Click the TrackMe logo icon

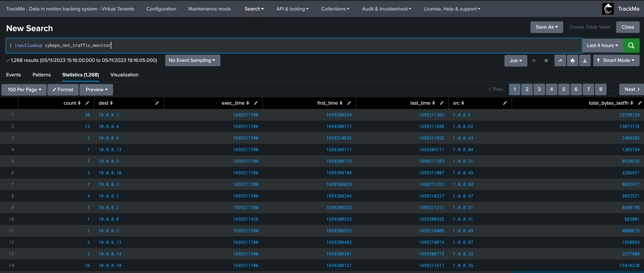point(608,9)
